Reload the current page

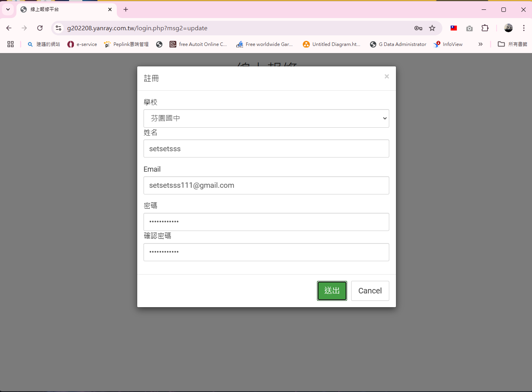coord(40,28)
